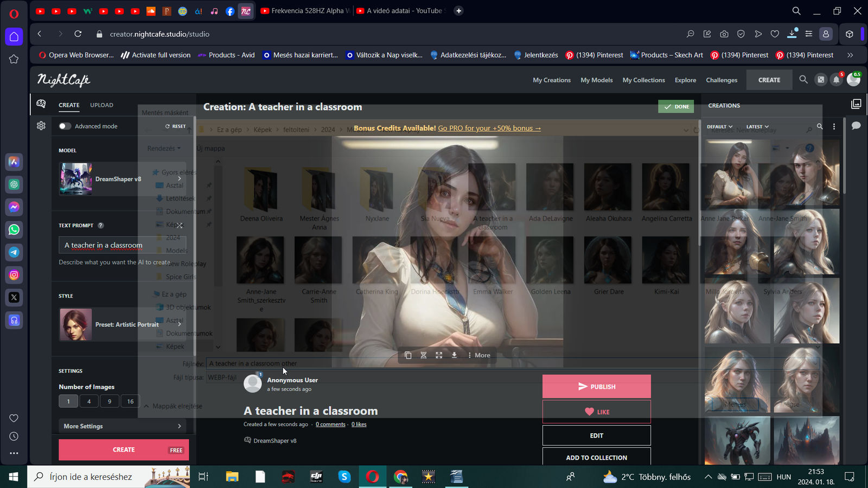Open Explore in the top navigation
The height and width of the screenshot is (488, 868).
pos(685,80)
